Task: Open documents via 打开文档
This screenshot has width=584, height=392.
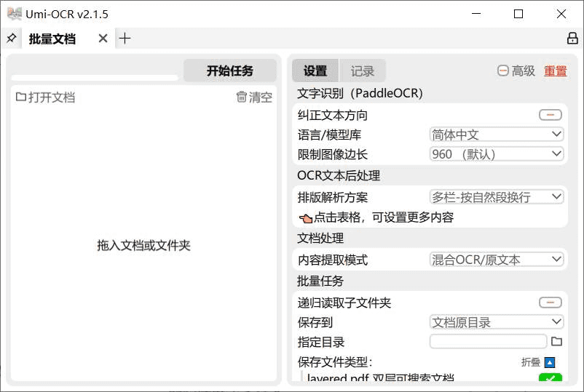Action: click(x=45, y=97)
